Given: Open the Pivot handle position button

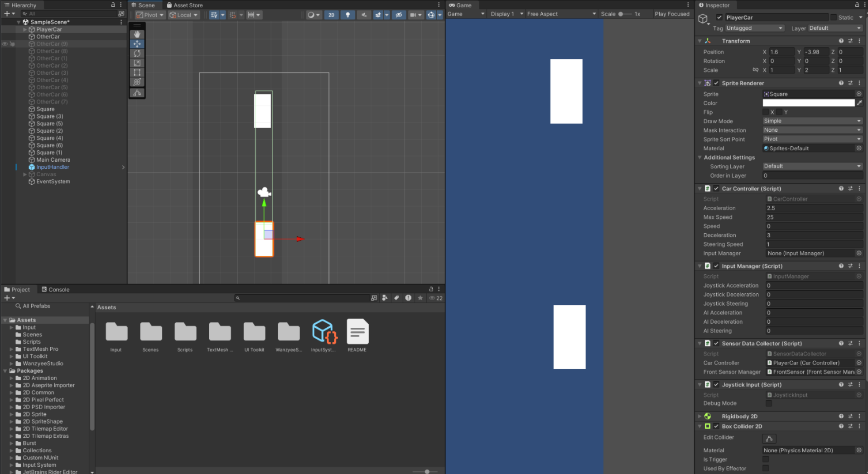Looking at the screenshot, I should pyautogui.click(x=150, y=15).
